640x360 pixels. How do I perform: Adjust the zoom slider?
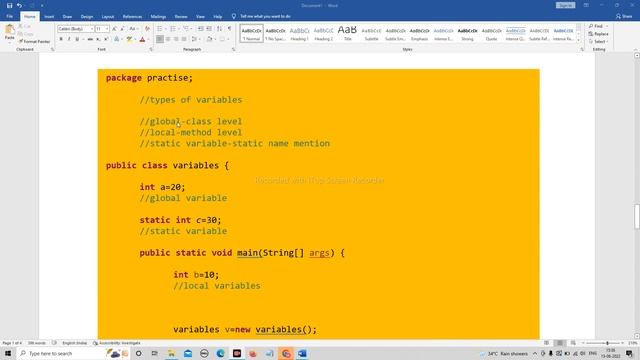[607, 343]
